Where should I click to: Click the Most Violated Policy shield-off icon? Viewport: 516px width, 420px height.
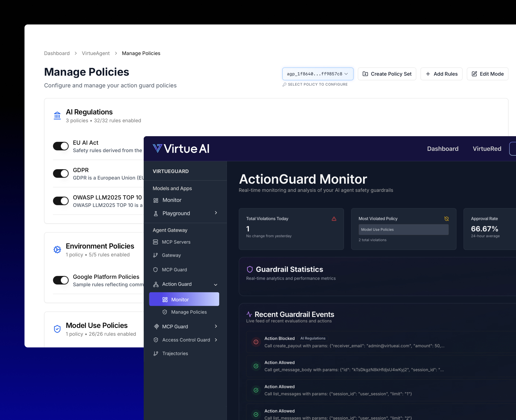point(447,219)
